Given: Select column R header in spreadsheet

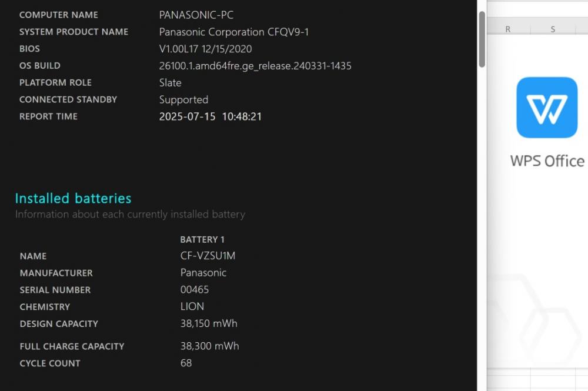Looking at the screenshot, I should coord(508,29).
